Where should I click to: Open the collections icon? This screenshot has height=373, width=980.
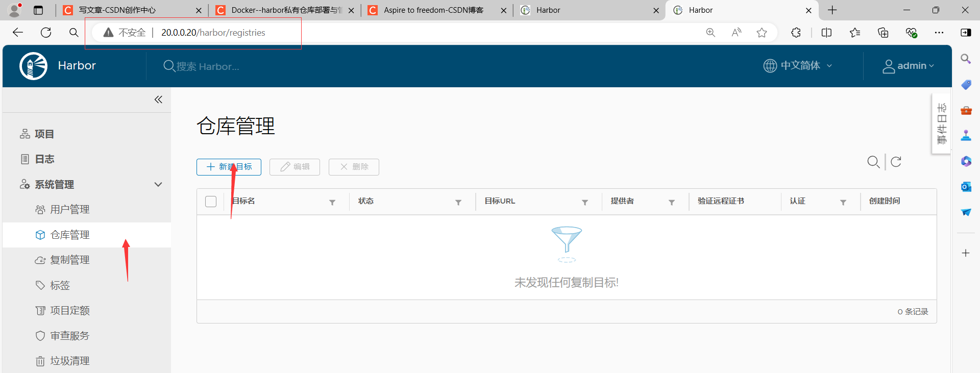tap(883, 33)
